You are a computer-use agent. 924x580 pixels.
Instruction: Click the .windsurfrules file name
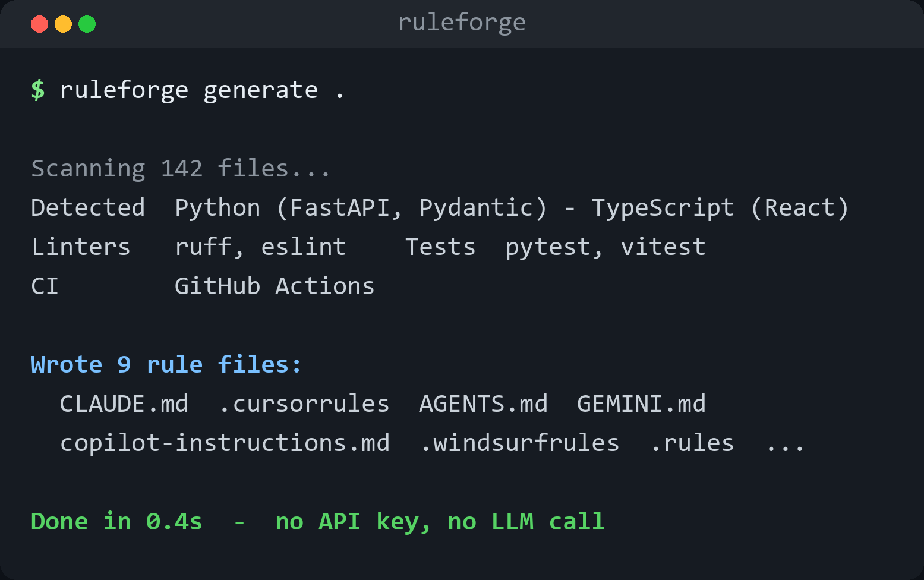[x=521, y=443]
